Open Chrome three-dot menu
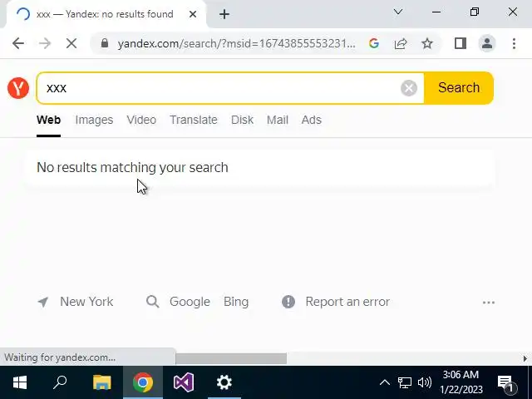The image size is (532, 399). coord(514,43)
